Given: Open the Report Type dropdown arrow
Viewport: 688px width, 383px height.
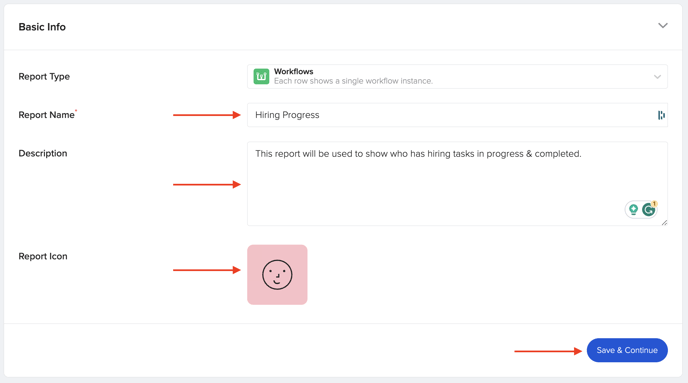Looking at the screenshot, I should (657, 77).
